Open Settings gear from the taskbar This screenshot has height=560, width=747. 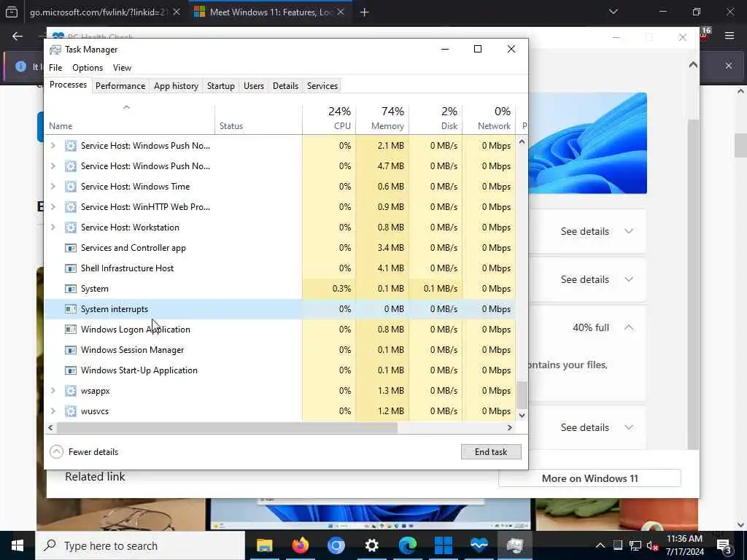pyautogui.click(x=371, y=545)
